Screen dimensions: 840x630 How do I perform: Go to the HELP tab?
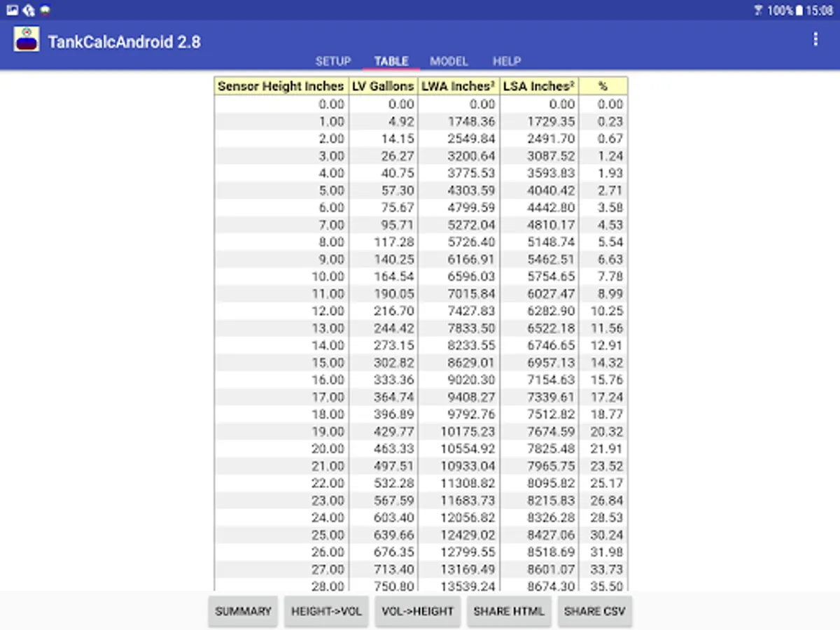[x=507, y=62]
